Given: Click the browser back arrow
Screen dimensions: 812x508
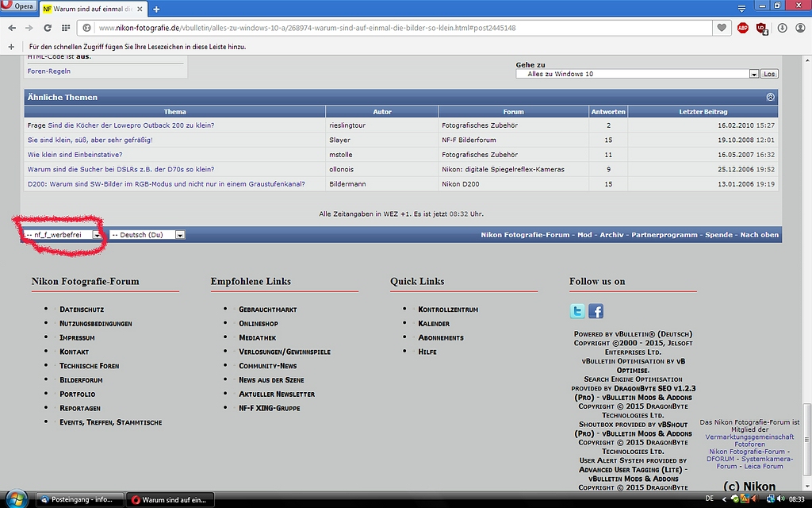Looking at the screenshot, I should pyautogui.click(x=12, y=28).
